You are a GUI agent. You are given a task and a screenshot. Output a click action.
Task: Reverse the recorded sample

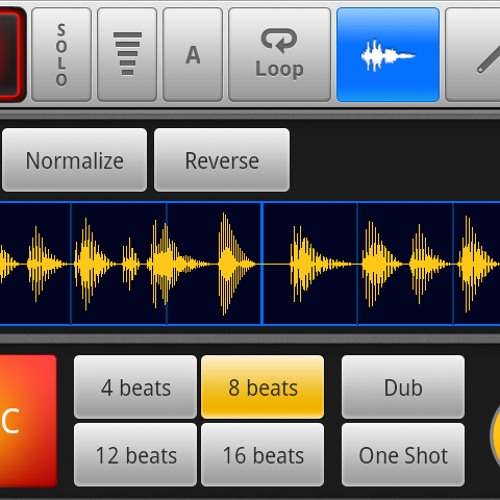[222, 160]
